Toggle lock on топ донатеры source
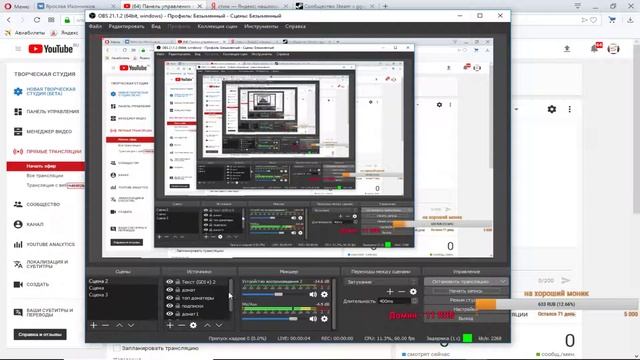The width and height of the screenshot is (640, 360). [x=178, y=298]
